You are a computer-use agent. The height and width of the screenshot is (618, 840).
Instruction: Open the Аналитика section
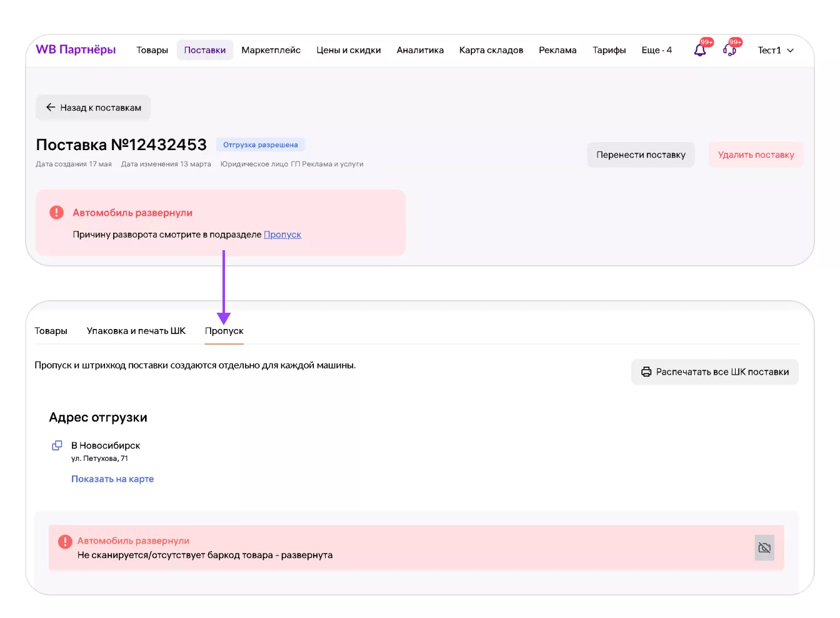tap(420, 50)
